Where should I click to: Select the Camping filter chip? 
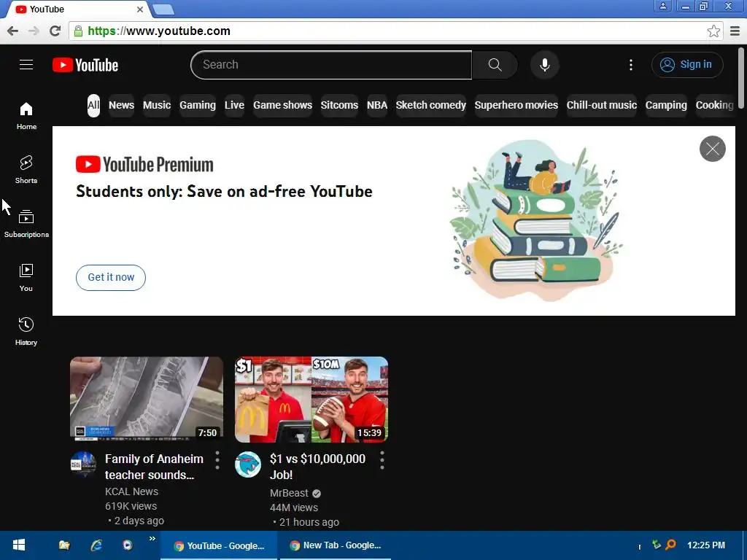click(666, 105)
